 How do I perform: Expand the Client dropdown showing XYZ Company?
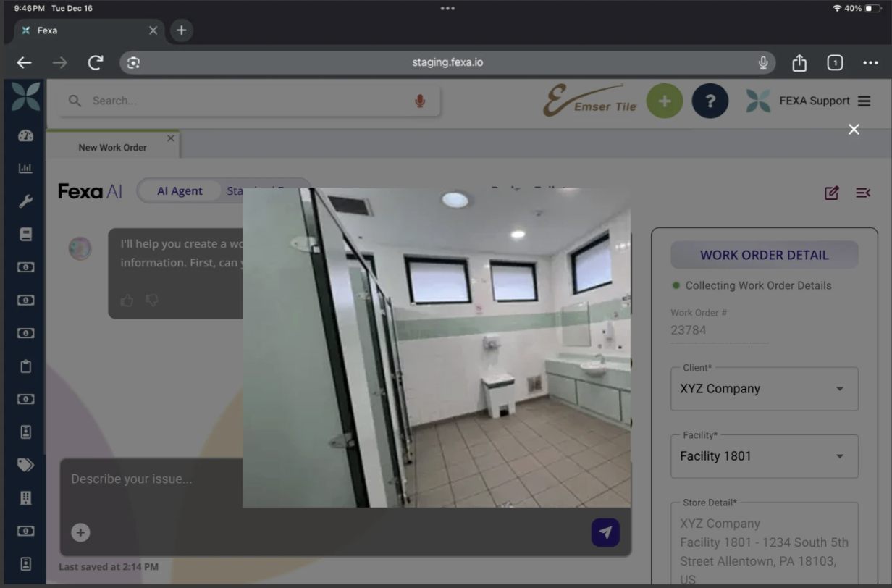(764, 389)
